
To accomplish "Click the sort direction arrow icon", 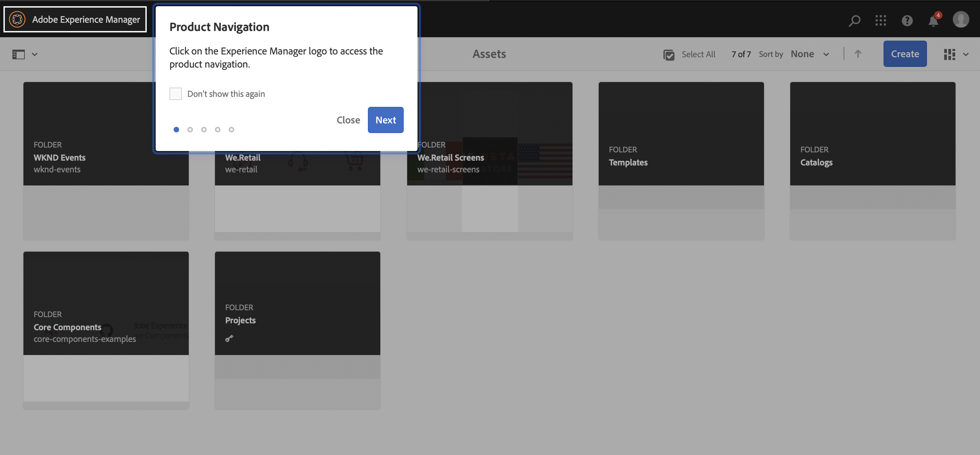I will click(x=857, y=54).
